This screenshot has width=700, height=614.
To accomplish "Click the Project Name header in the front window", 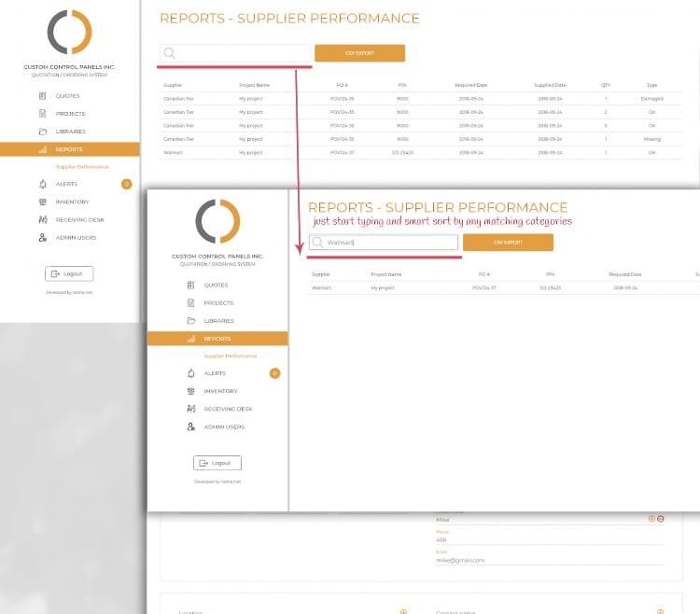I will (x=386, y=274).
